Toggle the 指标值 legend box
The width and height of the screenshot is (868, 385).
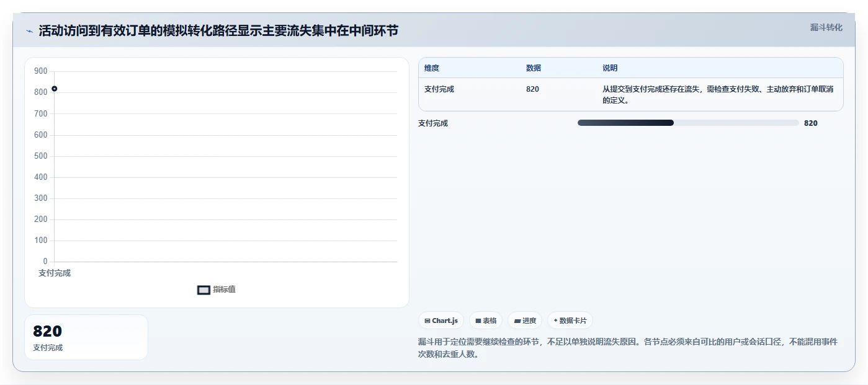coord(204,290)
